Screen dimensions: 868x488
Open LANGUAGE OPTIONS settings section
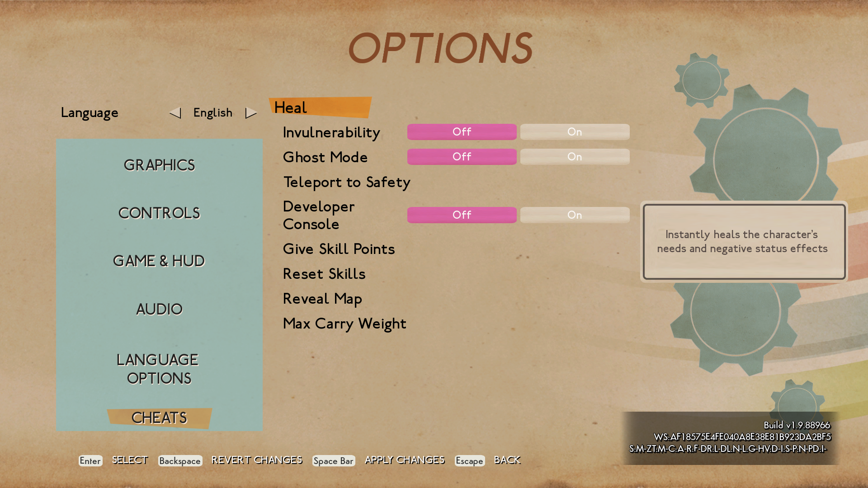coord(159,369)
